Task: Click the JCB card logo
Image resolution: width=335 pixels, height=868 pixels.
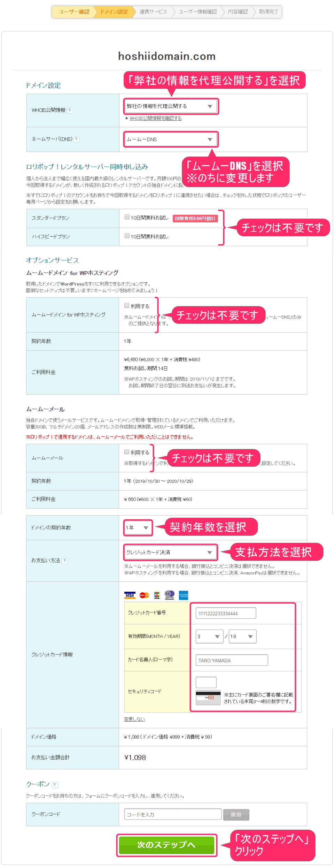Action: (157, 595)
